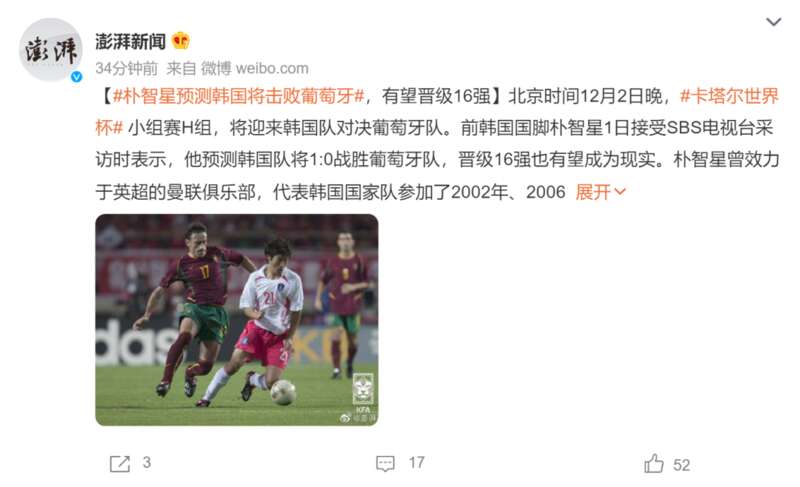Viewport: 800px width, 487px height.
Task: Click the repost count 3
Action: click(x=147, y=463)
